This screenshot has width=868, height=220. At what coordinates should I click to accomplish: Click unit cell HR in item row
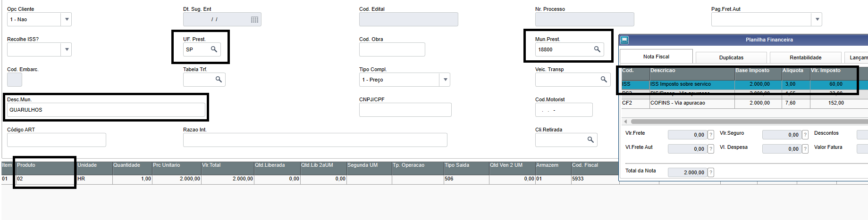[94, 179]
